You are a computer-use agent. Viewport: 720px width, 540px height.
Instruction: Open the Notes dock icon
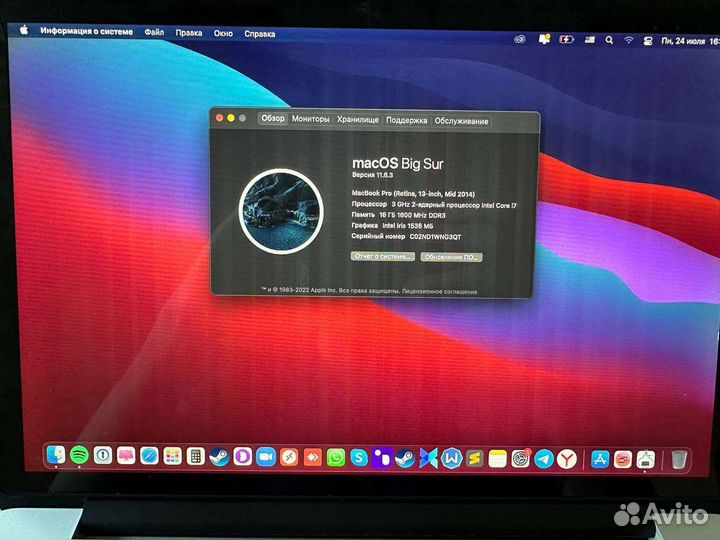pos(498,459)
